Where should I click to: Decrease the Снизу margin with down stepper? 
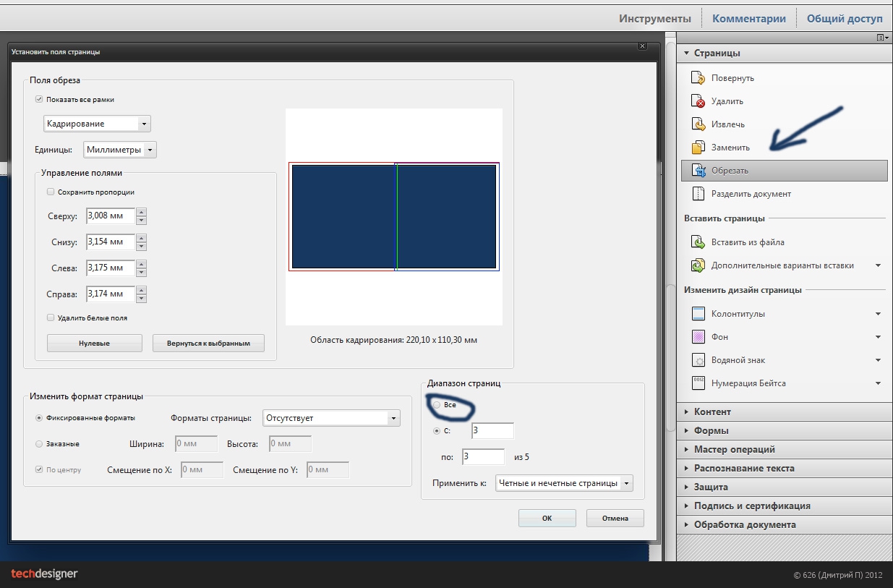pyautogui.click(x=142, y=246)
